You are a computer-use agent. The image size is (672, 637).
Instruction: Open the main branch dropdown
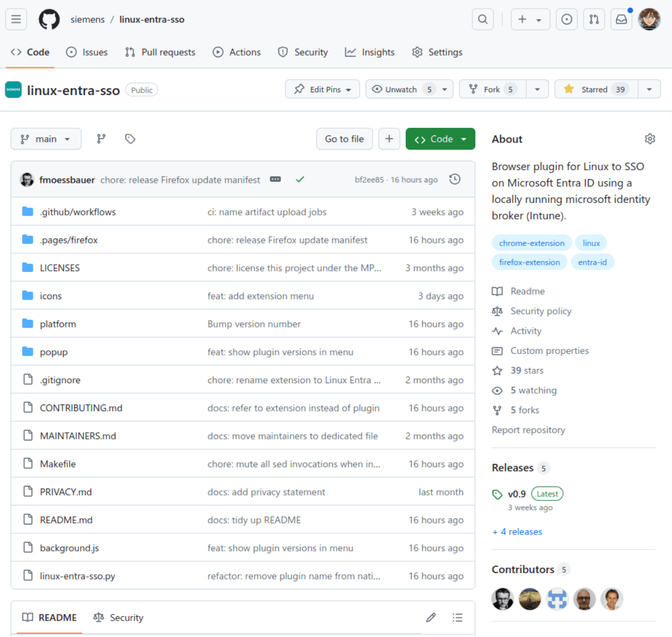point(46,139)
